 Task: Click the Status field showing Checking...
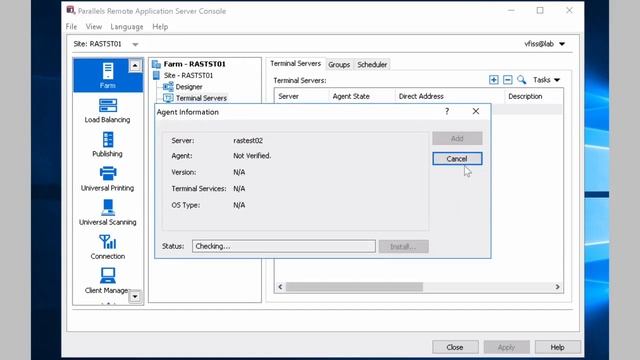click(284, 246)
